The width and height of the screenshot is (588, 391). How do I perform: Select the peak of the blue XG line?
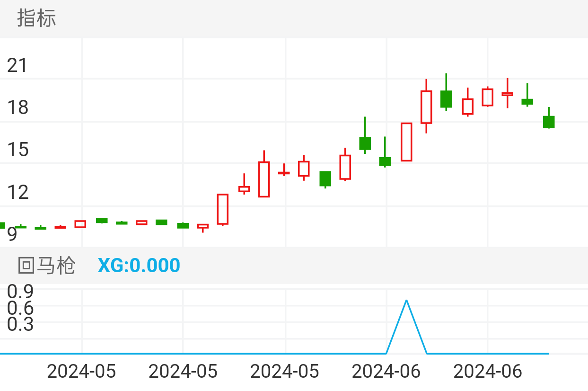click(x=406, y=300)
